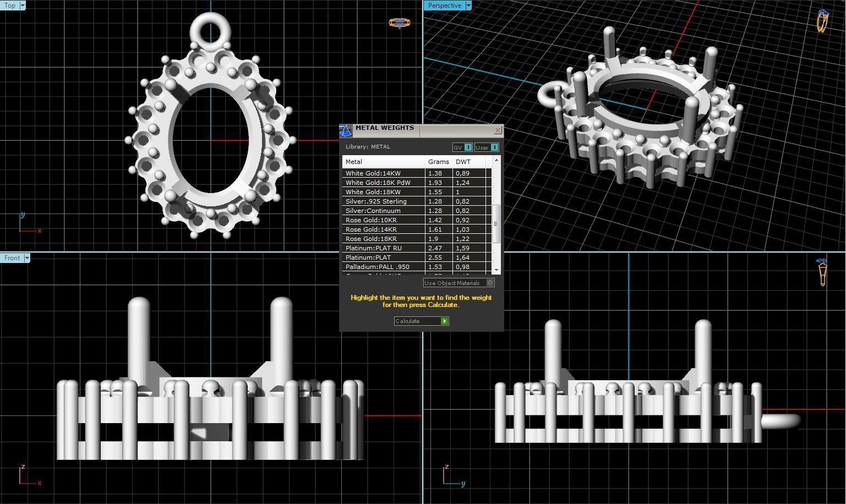Screen dimensions: 846x504
Task: Click the lower-right viewport camera gizmo icon
Action: pos(822,272)
